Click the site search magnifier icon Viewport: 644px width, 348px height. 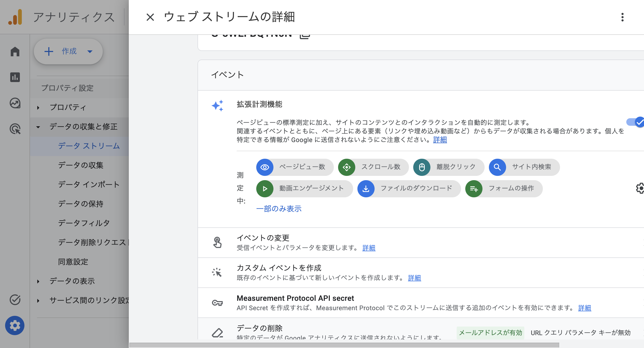pos(497,167)
